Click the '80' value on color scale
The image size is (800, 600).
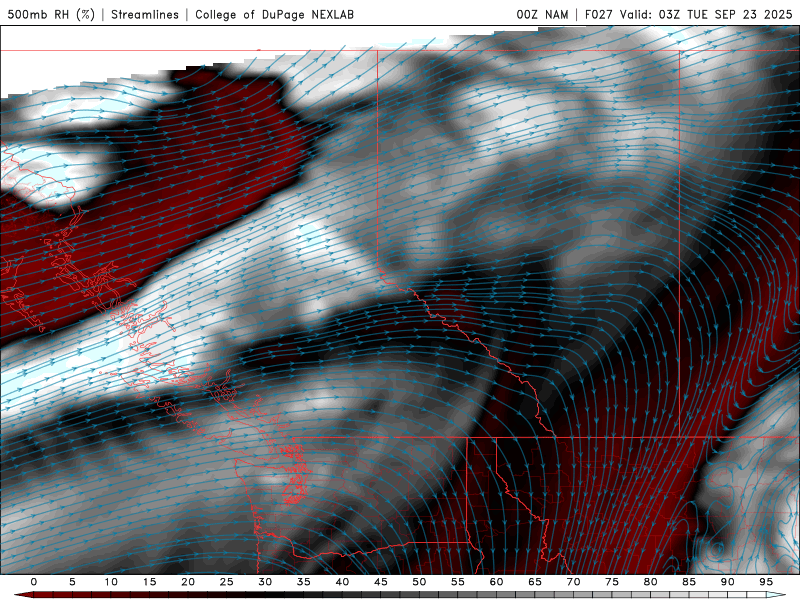651,582
